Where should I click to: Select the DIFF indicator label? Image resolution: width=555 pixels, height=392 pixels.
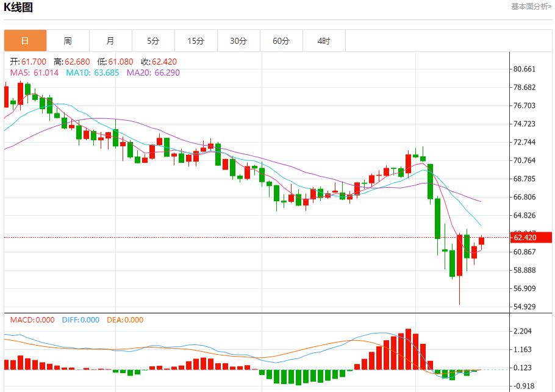(81, 319)
